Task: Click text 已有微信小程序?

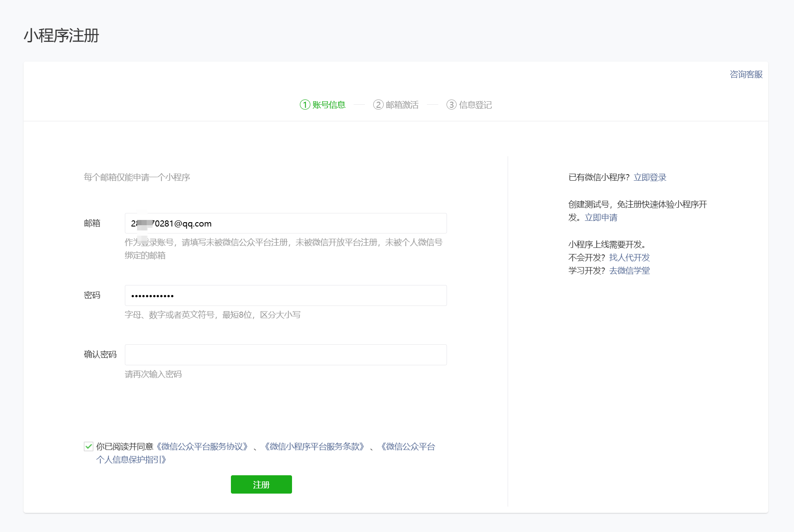Action: (599, 177)
